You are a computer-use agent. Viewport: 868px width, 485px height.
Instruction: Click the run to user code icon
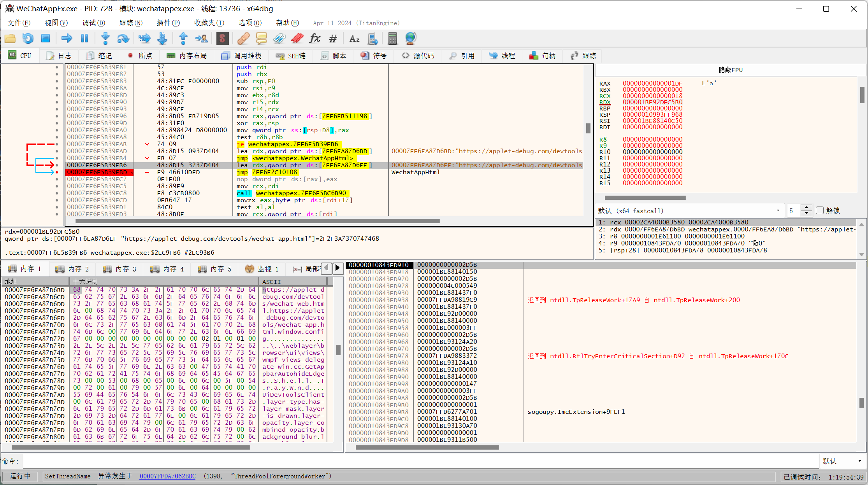[x=201, y=39]
